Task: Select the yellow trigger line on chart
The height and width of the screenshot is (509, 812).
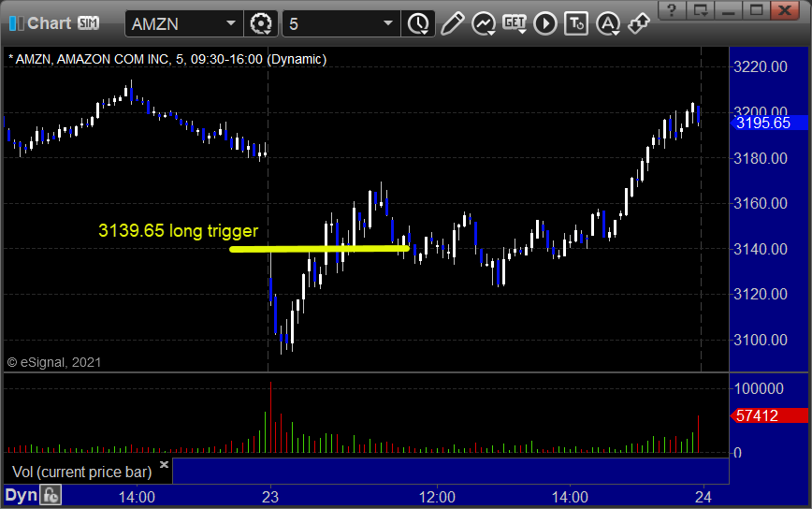Action: [x=320, y=249]
